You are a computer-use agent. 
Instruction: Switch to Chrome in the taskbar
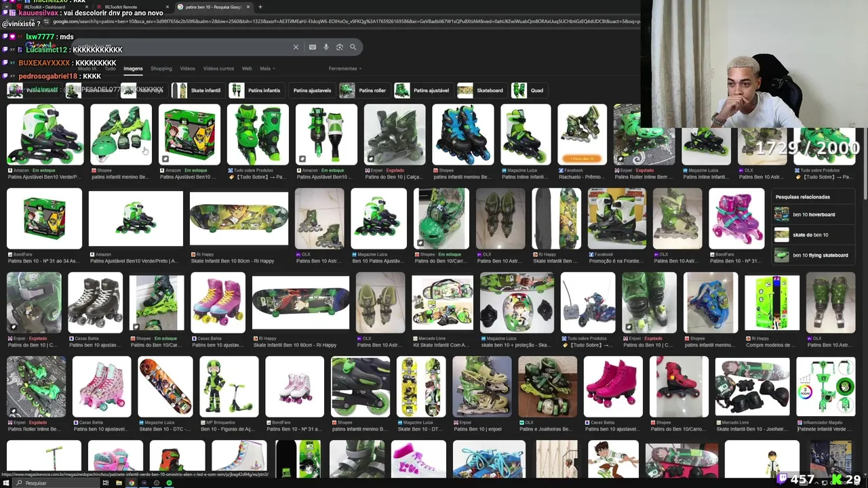(x=132, y=483)
